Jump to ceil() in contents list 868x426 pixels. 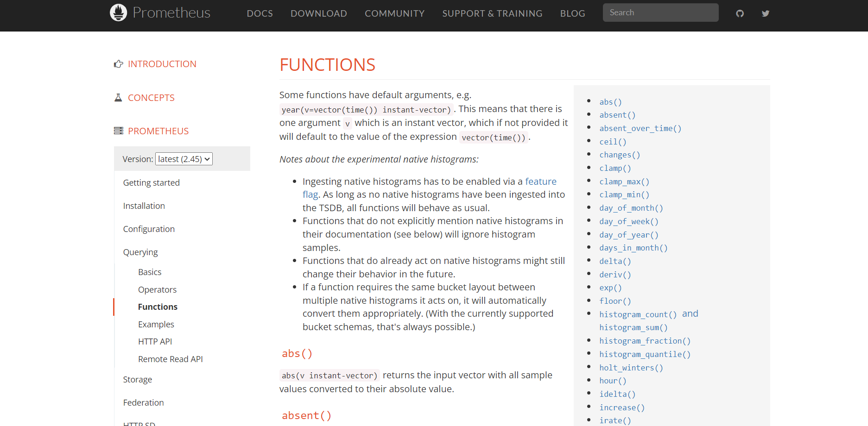pyautogui.click(x=613, y=142)
